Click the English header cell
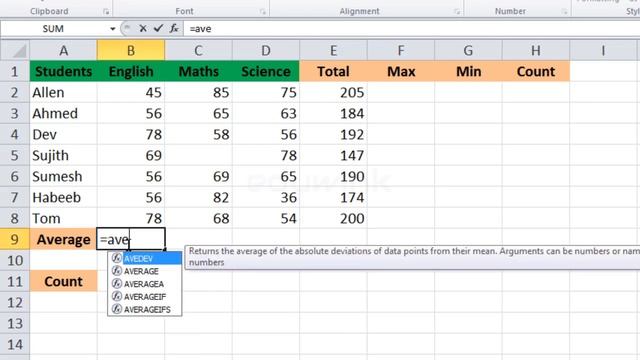640x360 pixels. pyautogui.click(x=131, y=71)
